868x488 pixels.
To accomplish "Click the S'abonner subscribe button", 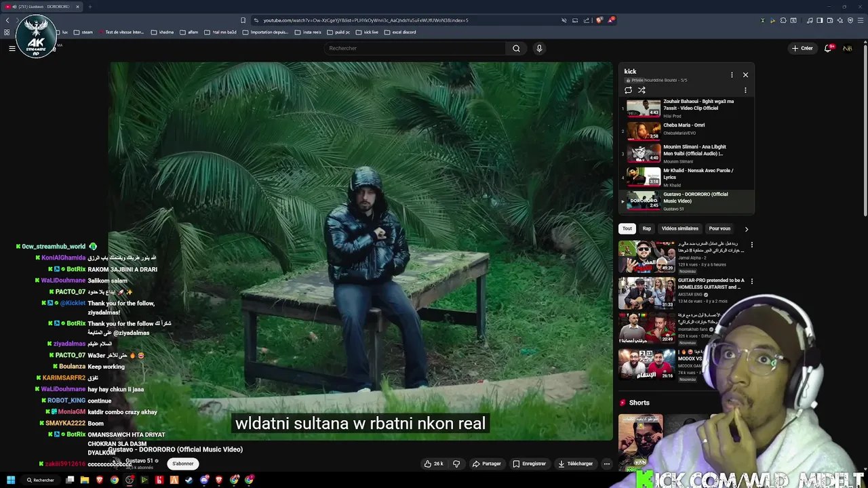I will (182, 464).
